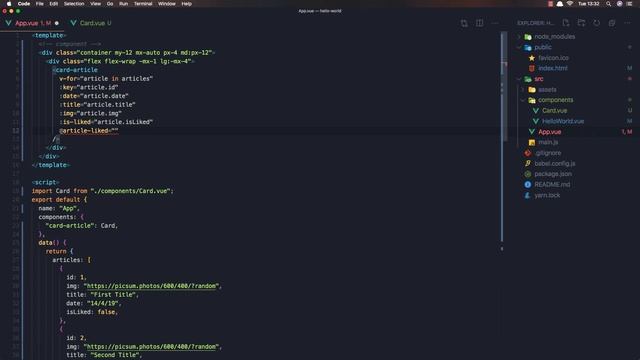Click the green node_modules folder icon
Image resolution: width=640 pixels, height=360 pixels.
[528, 37]
